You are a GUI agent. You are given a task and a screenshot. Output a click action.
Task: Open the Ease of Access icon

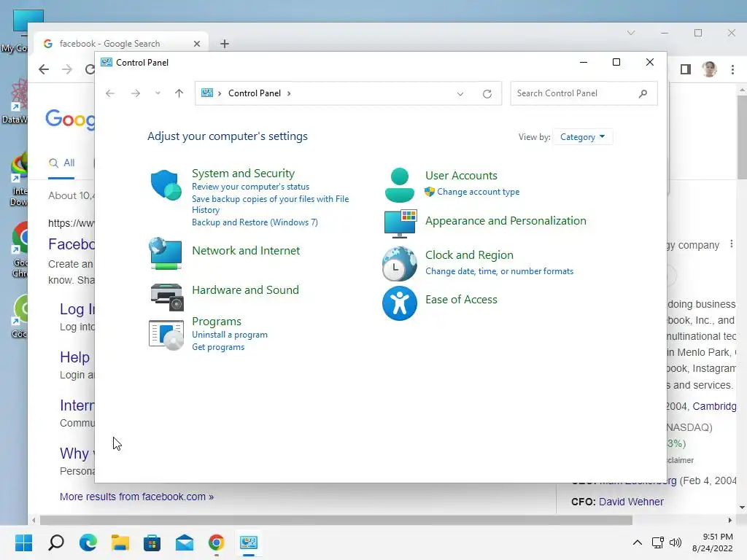click(399, 303)
